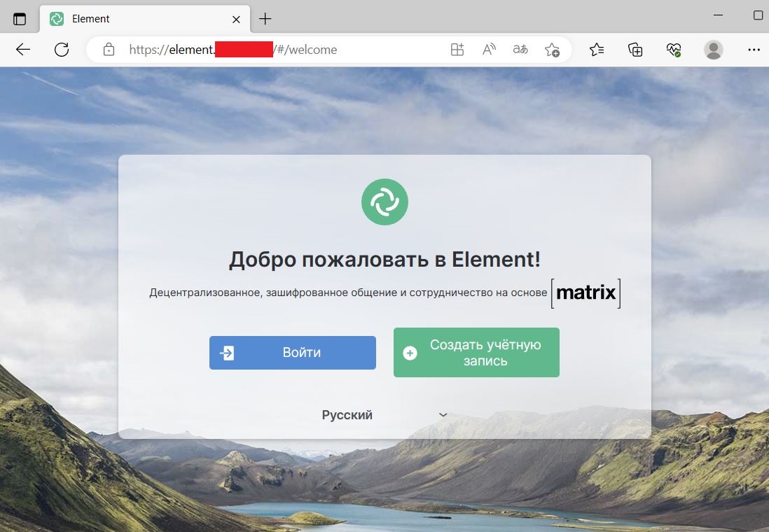Close the Element browser tab
Image resolution: width=769 pixels, height=532 pixels.
tap(236, 19)
